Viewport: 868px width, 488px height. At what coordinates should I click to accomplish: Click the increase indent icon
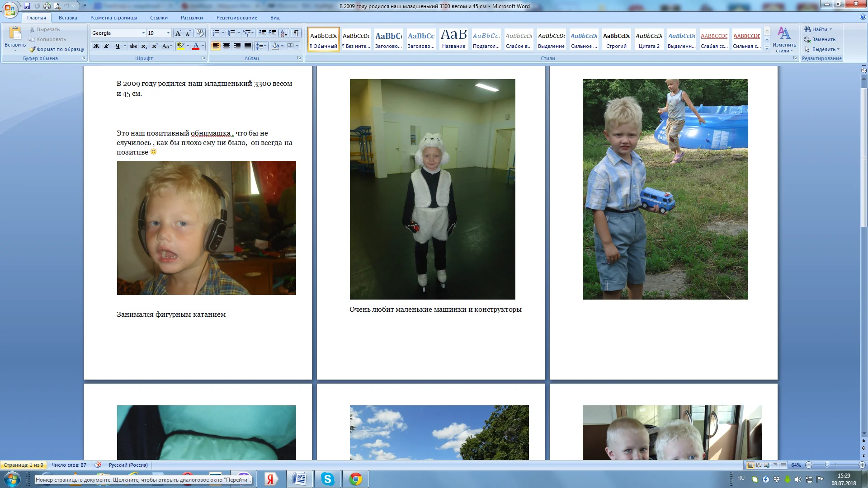[x=272, y=33]
